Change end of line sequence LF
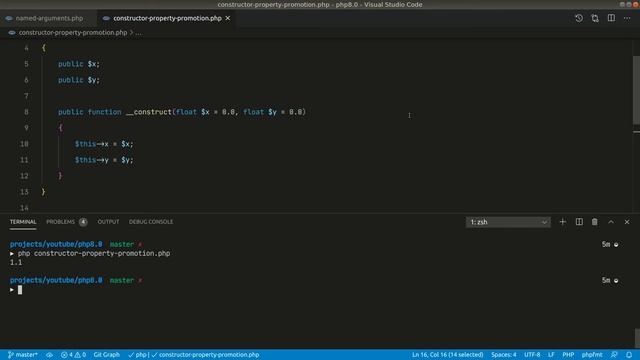This screenshot has width=640, height=360. (x=551, y=355)
